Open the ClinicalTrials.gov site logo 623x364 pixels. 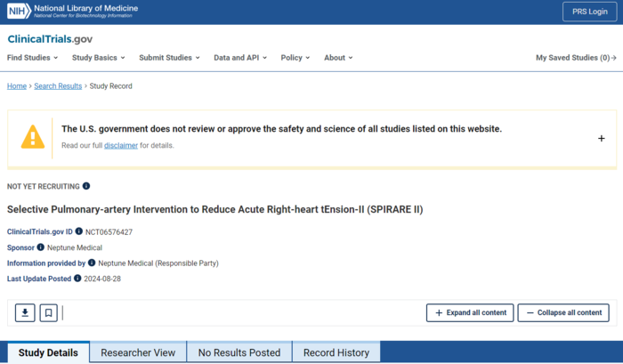click(50, 39)
